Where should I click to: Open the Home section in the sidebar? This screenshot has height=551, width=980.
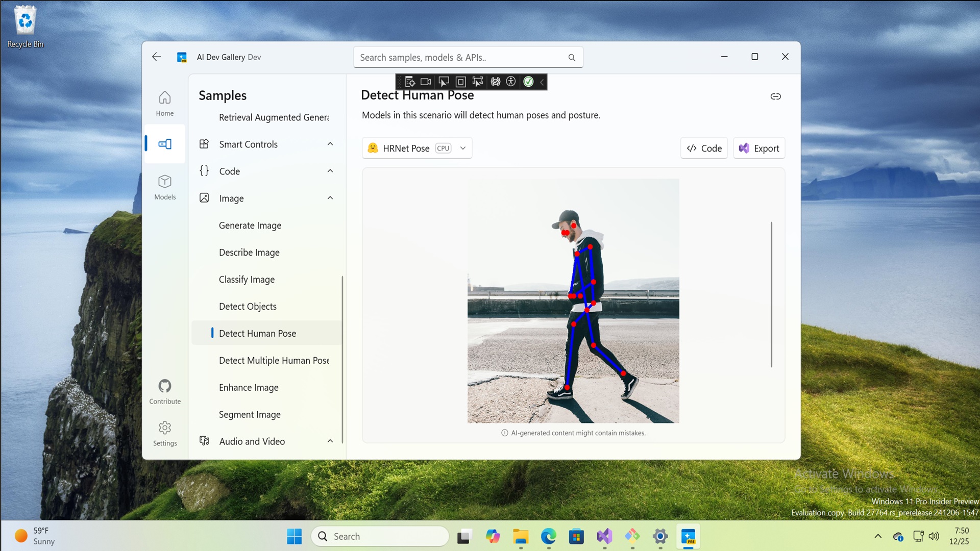point(164,102)
